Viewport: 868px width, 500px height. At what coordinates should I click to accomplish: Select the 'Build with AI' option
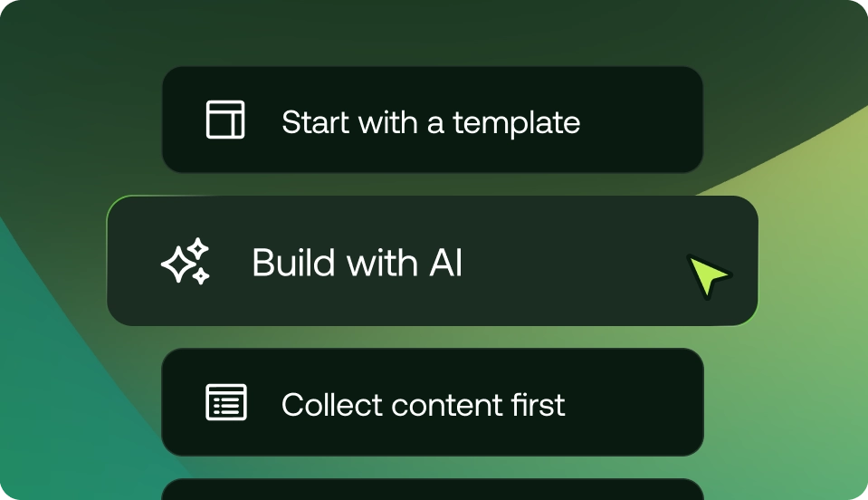tap(432, 262)
